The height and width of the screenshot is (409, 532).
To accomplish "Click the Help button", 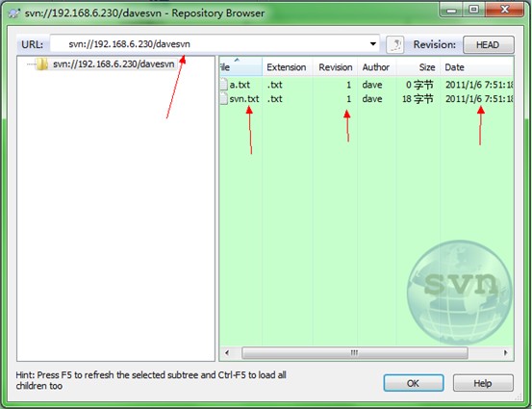I will click(x=483, y=383).
